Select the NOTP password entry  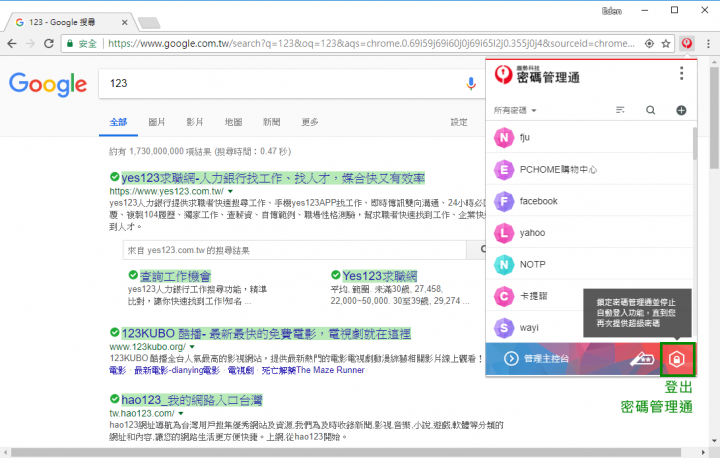click(x=590, y=265)
